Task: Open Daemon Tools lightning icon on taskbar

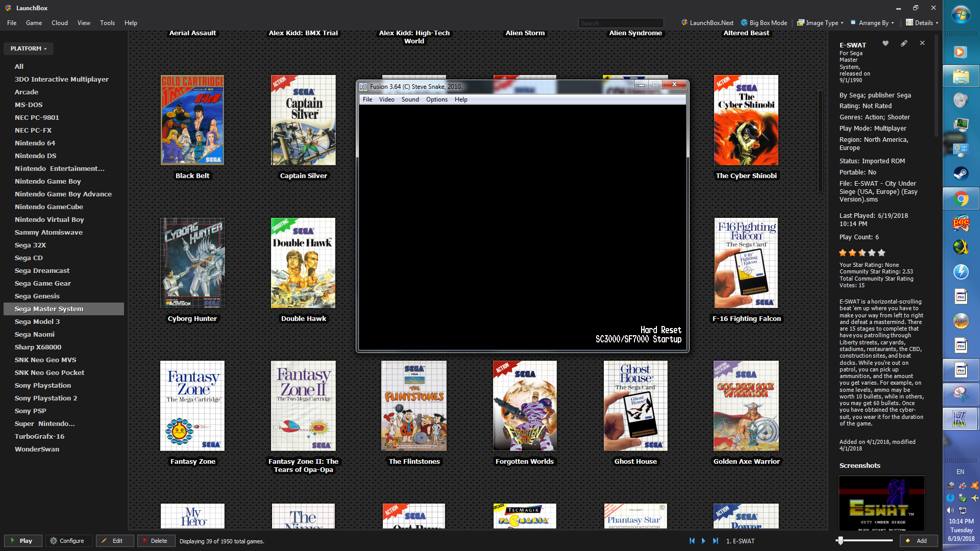Action: [x=961, y=272]
